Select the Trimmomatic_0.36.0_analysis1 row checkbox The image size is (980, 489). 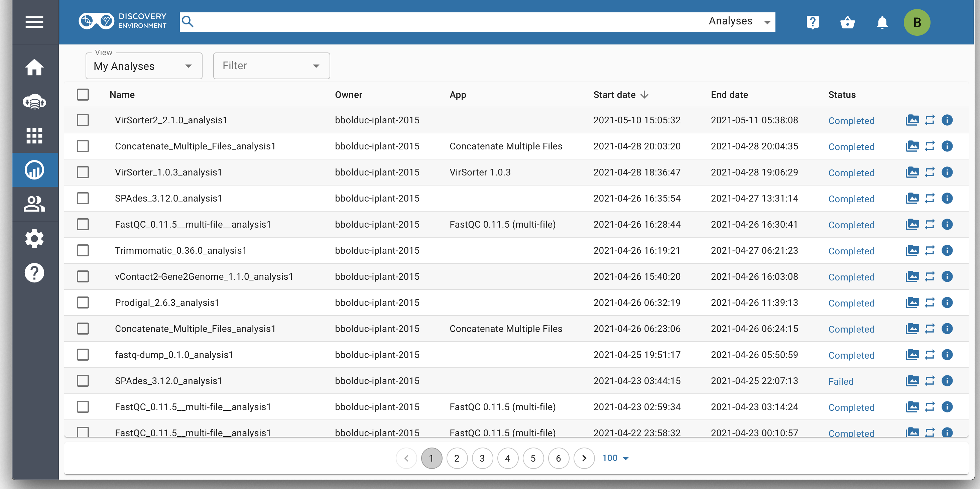click(x=83, y=250)
